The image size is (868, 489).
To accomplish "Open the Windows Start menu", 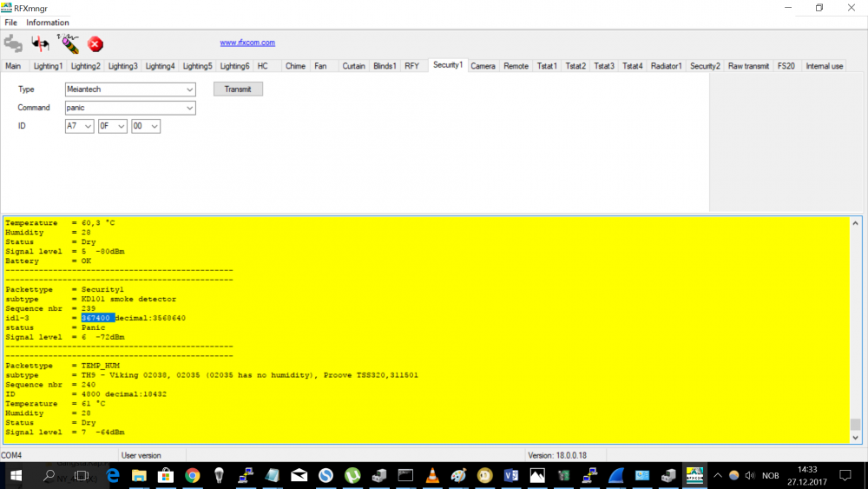I will tap(16, 476).
